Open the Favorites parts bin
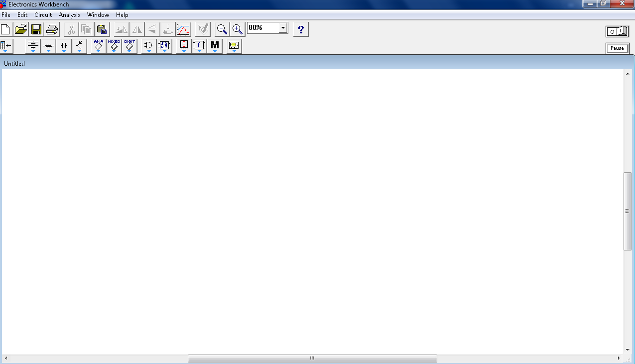 tap(6, 46)
